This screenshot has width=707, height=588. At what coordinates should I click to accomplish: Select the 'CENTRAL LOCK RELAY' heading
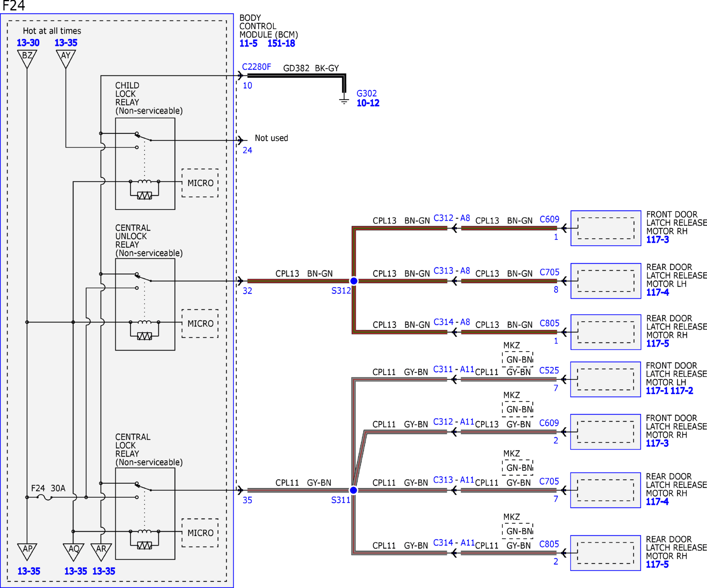coord(133,445)
